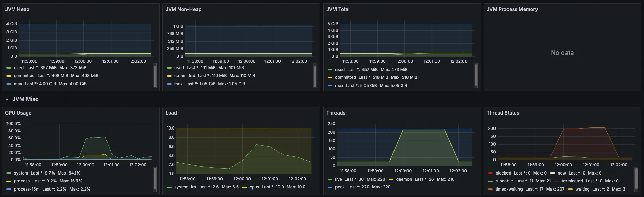Viewport: 644px width, 197px height.
Task: Open the CPU Usage panel menu title
Action: pyautogui.click(x=18, y=113)
